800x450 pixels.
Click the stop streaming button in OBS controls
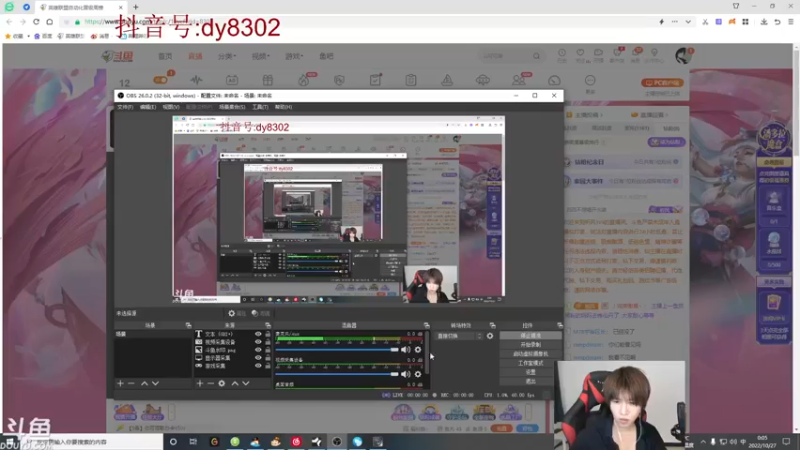[531, 336]
